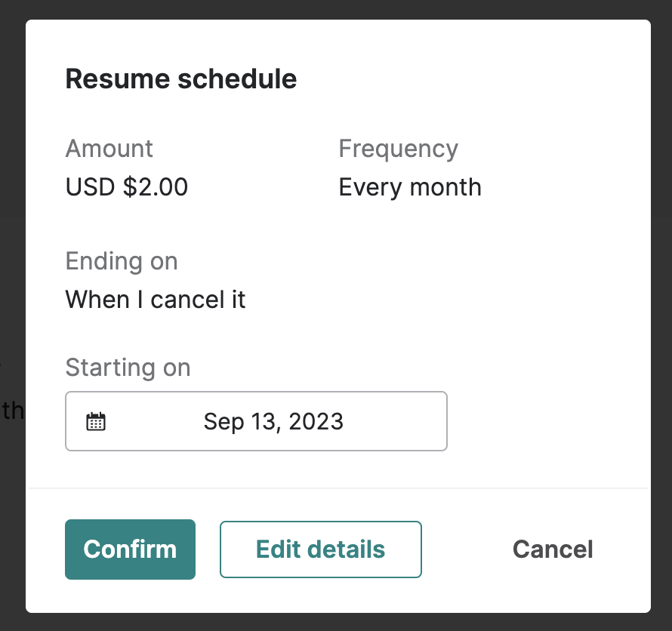Select the USD $2.00 amount text
The height and width of the screenshot is (631, 672).
pyautogui.click(x=126, y=187)
